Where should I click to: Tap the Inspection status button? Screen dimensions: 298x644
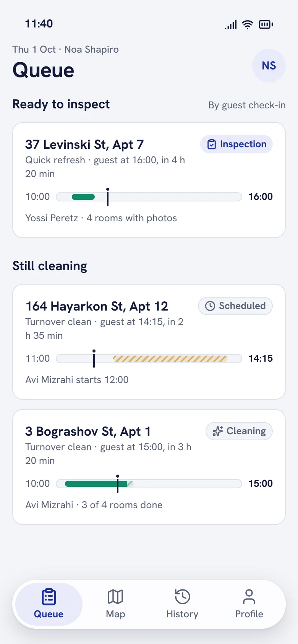tap(236, 144)
